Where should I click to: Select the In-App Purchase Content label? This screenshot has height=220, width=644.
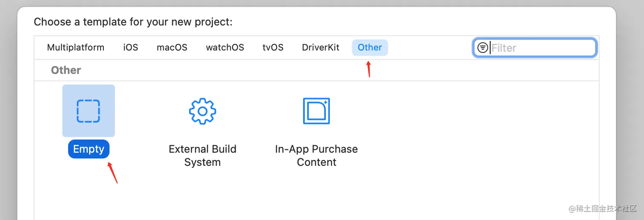[x=316, y=156]
